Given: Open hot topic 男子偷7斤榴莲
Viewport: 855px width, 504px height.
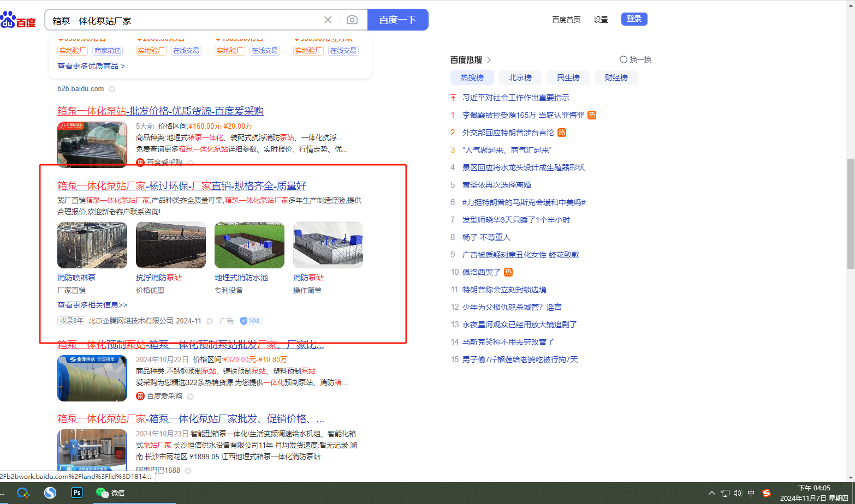Looking at the screenshot, I should [520, 359].
